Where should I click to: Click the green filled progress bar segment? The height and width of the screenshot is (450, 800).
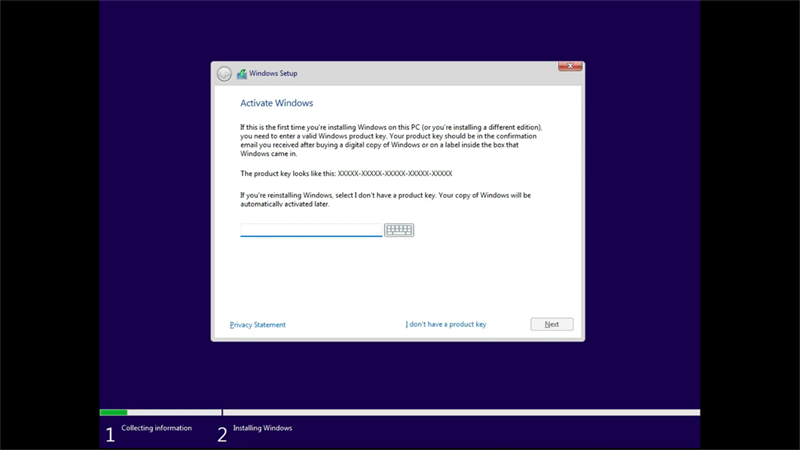pyautogui.click(x=113, y=412)
